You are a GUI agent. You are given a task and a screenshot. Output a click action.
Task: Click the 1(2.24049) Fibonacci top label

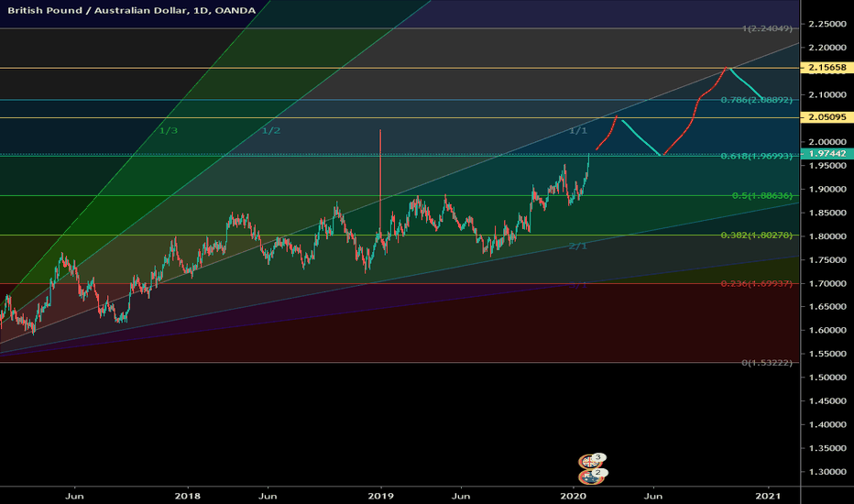coord(767,28)
